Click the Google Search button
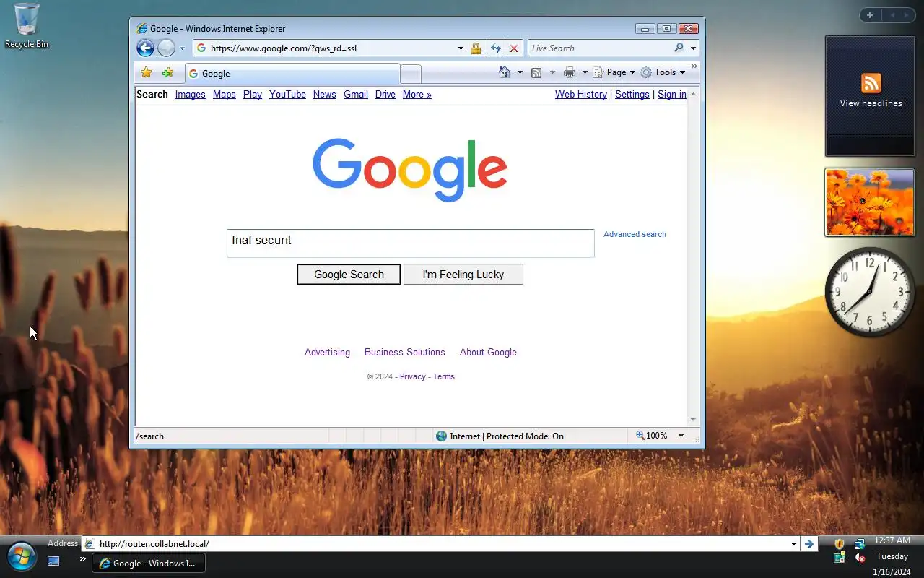The width and height of the screenshot is (924, 578). (349, 275)
